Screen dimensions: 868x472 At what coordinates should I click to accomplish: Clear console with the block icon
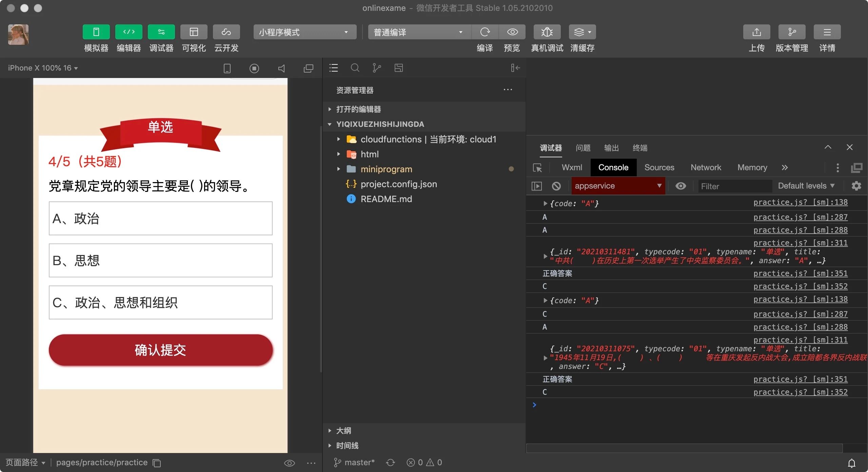tap(556, 186)
